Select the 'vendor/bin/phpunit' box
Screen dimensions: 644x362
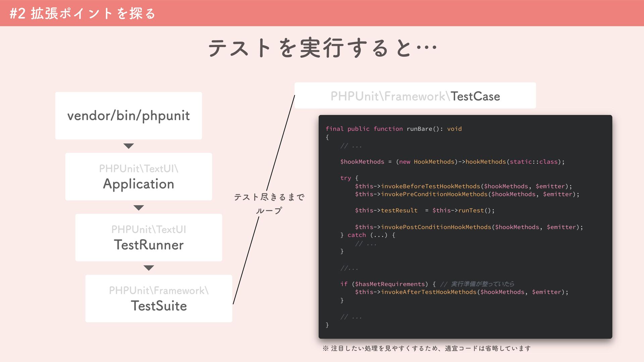[128, 116]
